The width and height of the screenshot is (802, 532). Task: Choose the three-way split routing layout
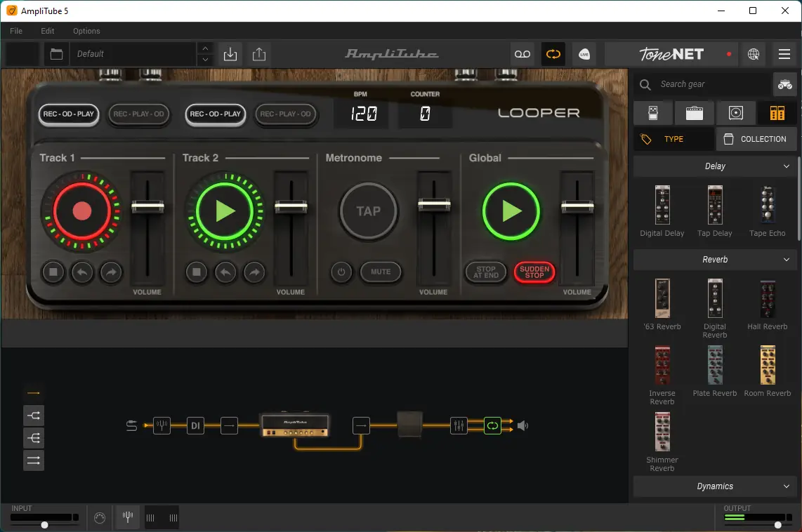point(34,438)
